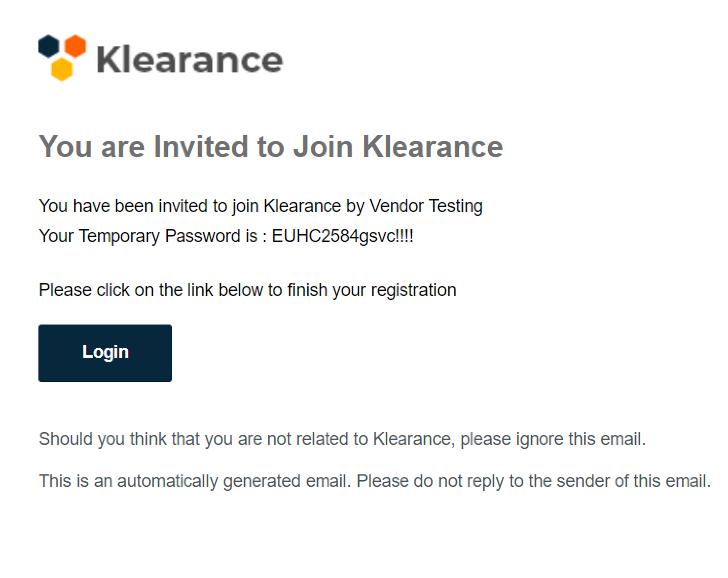Click the Should you think that sentence start
The image size is (728, 578).
[x=118, y=439]
